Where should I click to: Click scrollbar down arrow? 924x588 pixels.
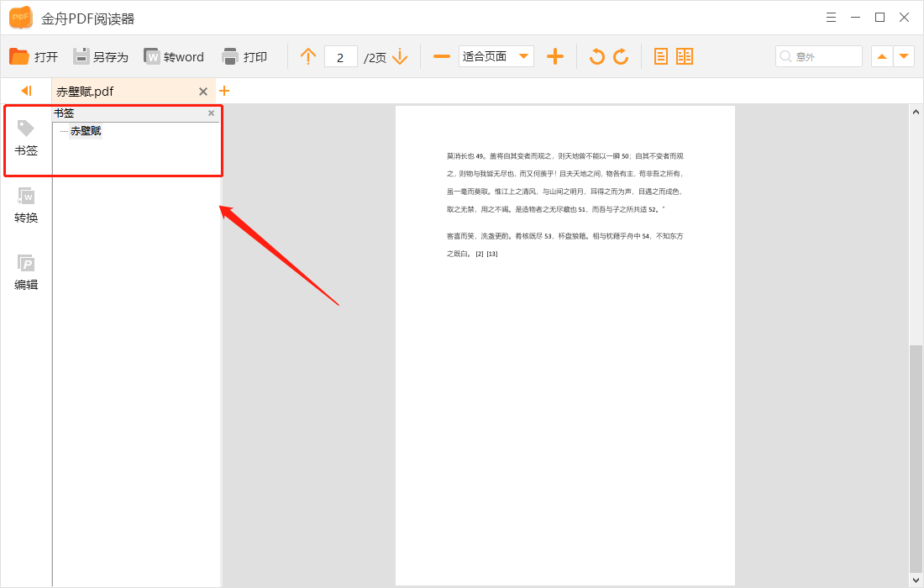pyautogui.click(x=916, y=580)
